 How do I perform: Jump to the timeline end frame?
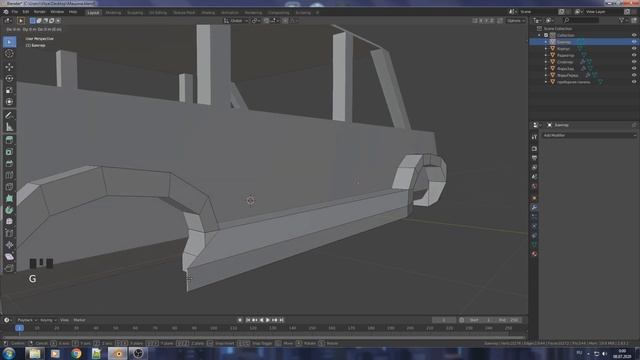click(x=281, y=320)
